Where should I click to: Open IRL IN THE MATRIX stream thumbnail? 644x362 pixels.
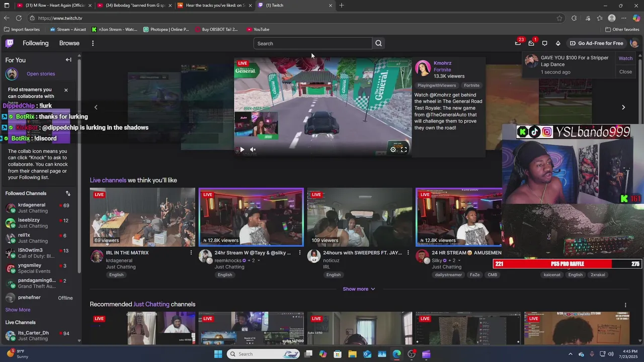click(x=142, y=217)
